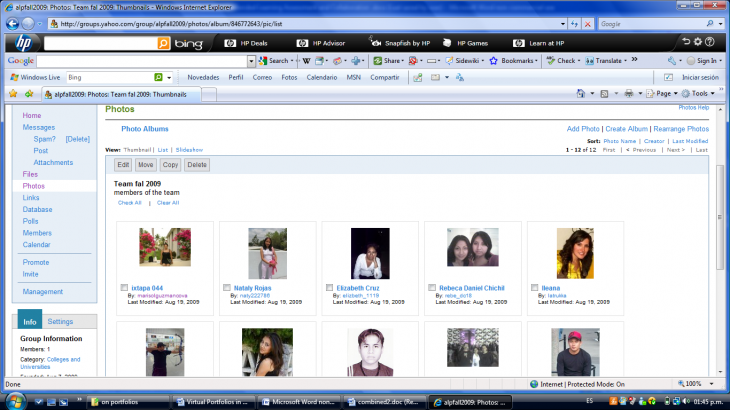The width and height of the screenshot is (730, 410).
Task: Open the Slideshow view link
Action: point(189,150)
